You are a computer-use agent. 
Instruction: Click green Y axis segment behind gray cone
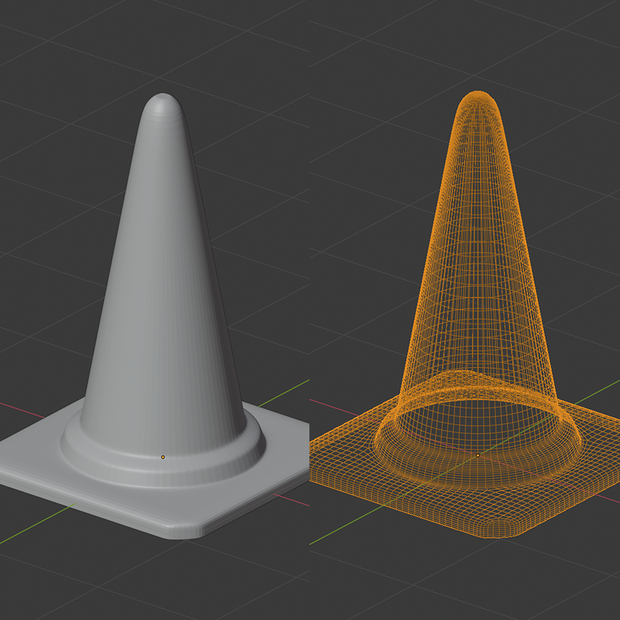(x=284, y=393)
